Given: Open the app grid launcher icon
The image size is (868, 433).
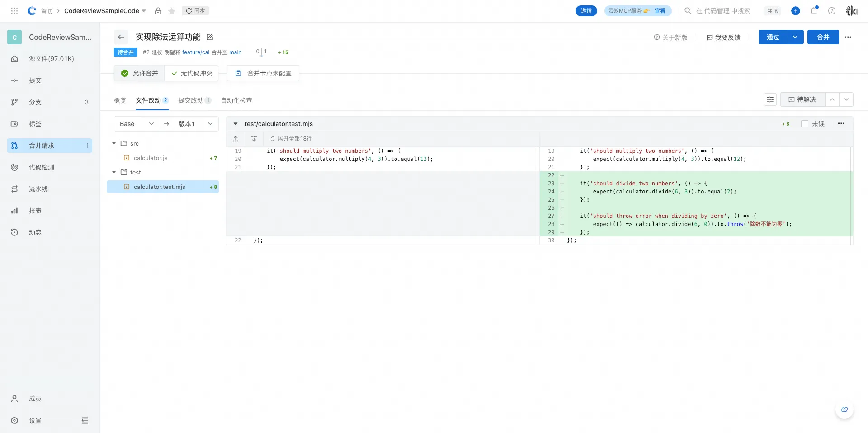Looking at the screenshot, I should tap(14, 11).
